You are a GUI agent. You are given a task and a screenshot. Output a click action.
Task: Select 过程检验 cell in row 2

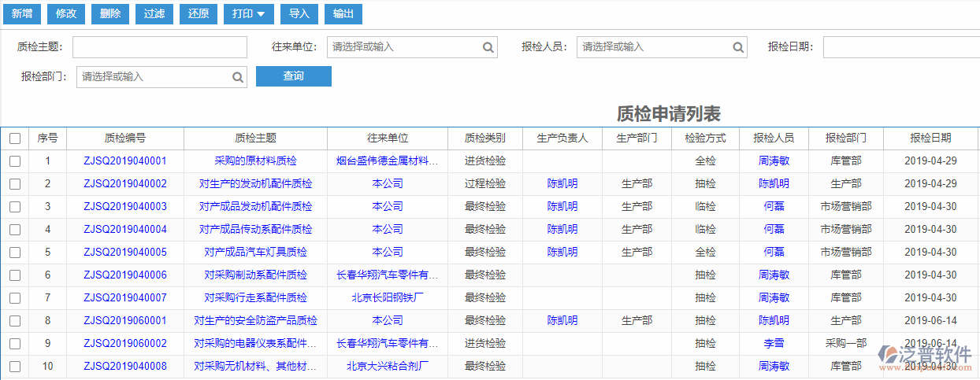coord(485,184)
